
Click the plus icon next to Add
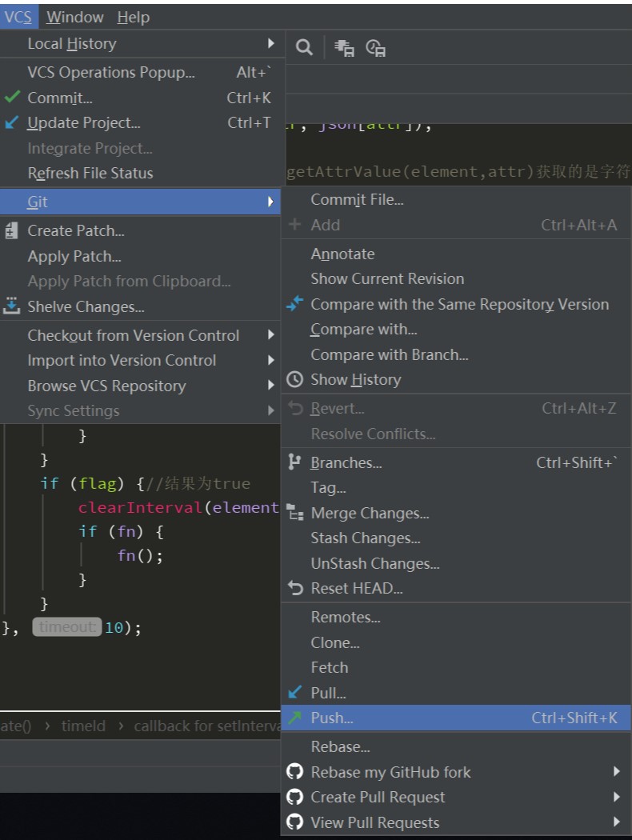tap(294, 225)
